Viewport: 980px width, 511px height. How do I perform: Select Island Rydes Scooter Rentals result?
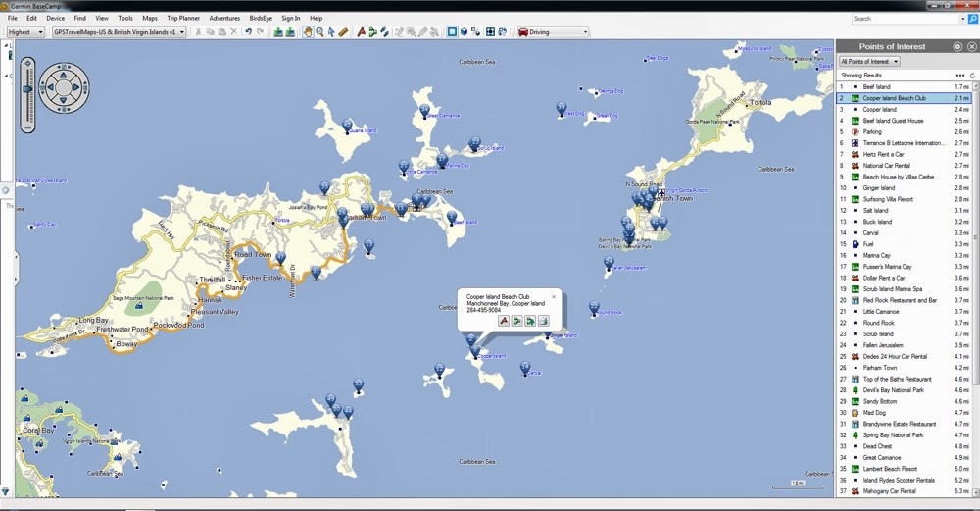tap(904, 480)
